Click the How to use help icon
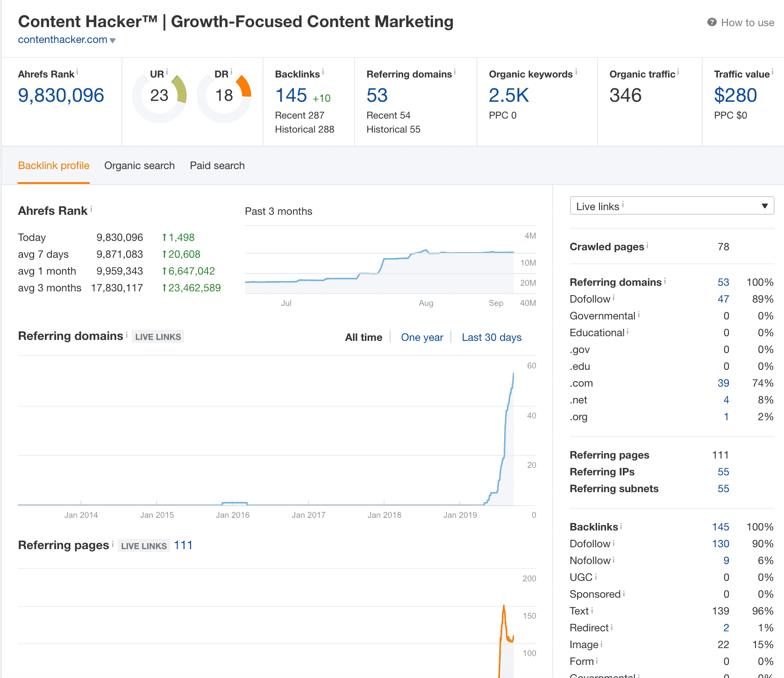This screenshot has height=678, width=784. (x=712, y=22)
